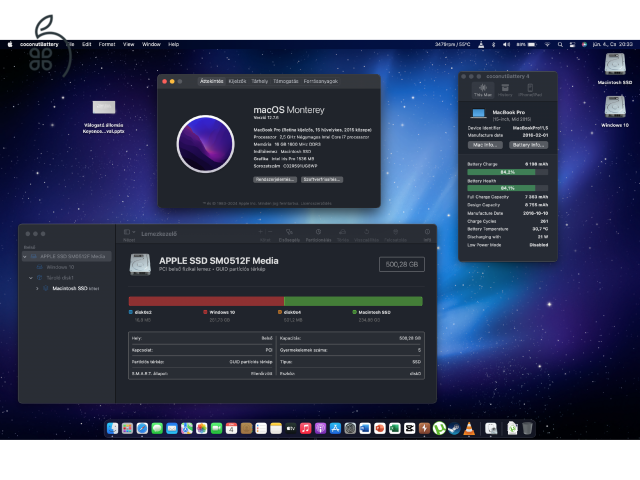The width and height of the screenshot is (640, 480).
Task: Click the Szoftverfrissítés button in About This Mac
Action: click(x=322, y=180)
